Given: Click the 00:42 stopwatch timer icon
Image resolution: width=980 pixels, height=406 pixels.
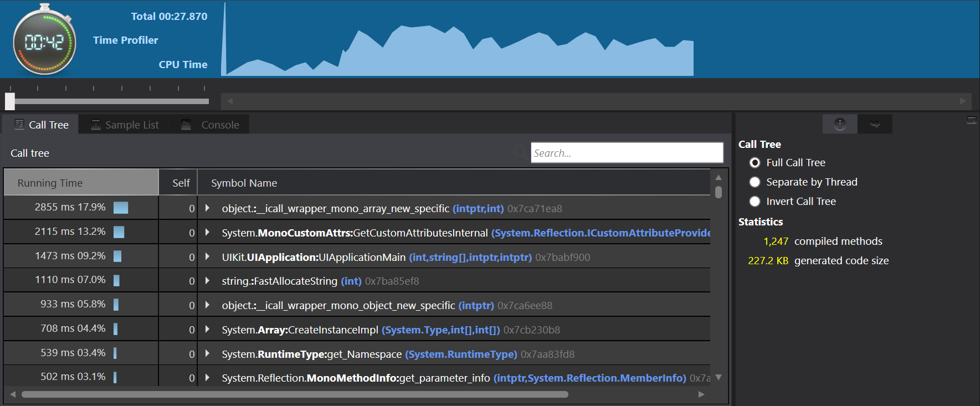Looking at the screenshot, I should pos(44,40).
